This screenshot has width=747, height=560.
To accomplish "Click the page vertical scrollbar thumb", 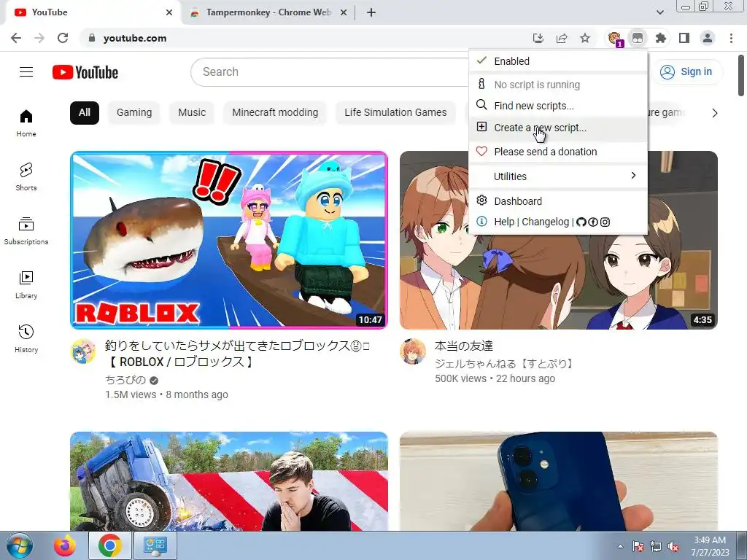I will point(741,75).
